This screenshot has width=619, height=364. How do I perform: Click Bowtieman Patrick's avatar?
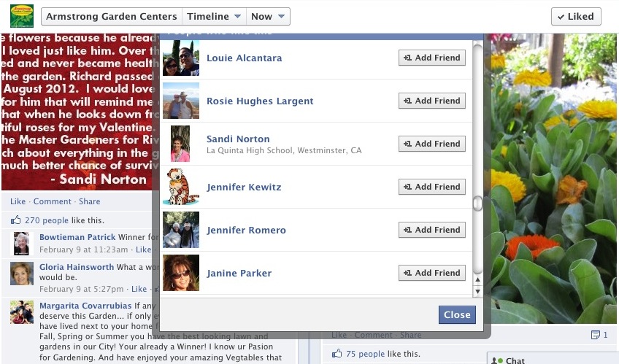point(21,244)
